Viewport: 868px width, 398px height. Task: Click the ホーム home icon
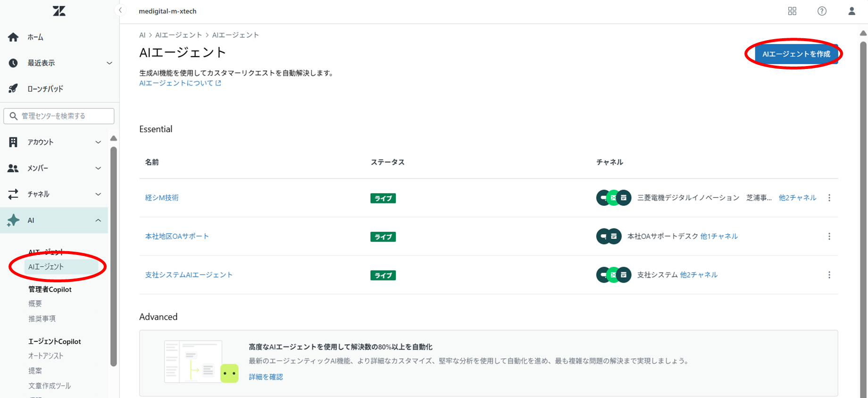13,37
